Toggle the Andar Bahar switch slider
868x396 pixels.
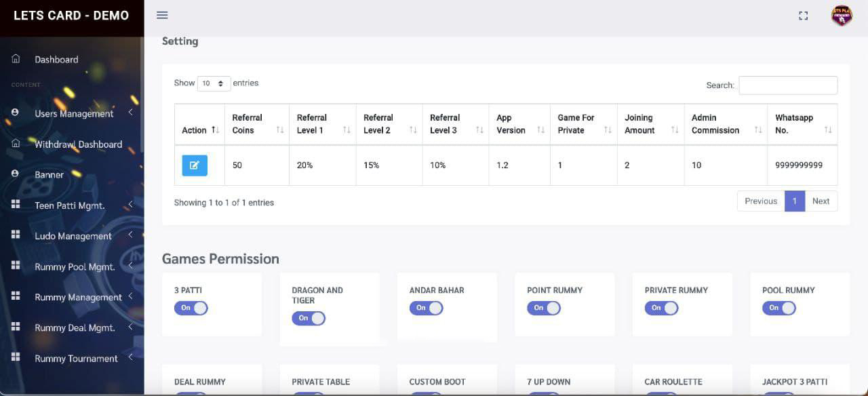tap(426, 308)
